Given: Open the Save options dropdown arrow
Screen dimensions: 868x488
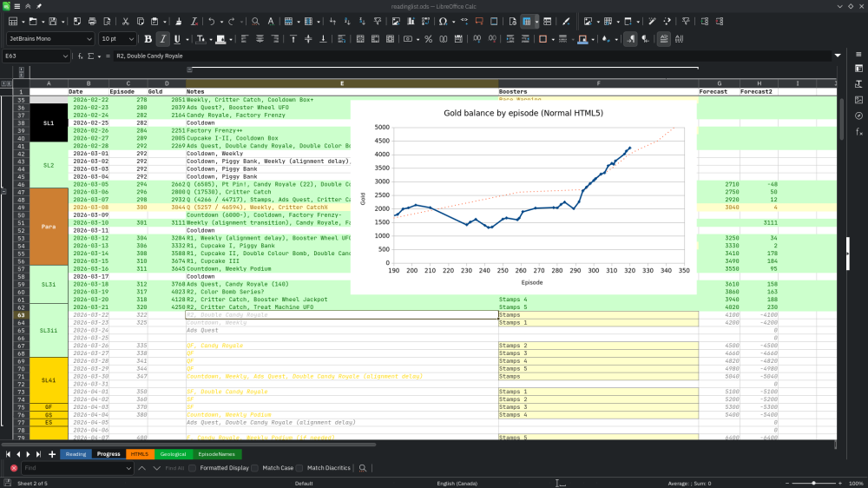Looking at the screenshot, I should 62,22.
